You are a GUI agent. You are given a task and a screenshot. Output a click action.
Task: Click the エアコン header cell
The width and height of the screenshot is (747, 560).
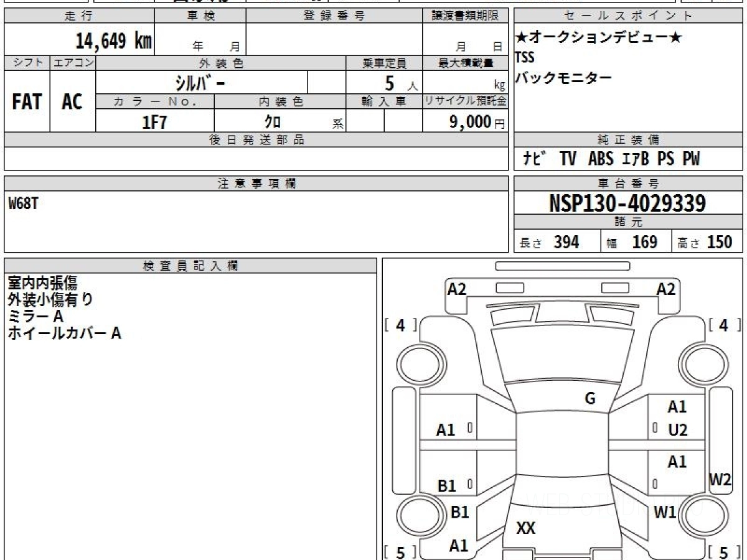tap(73, 63)
